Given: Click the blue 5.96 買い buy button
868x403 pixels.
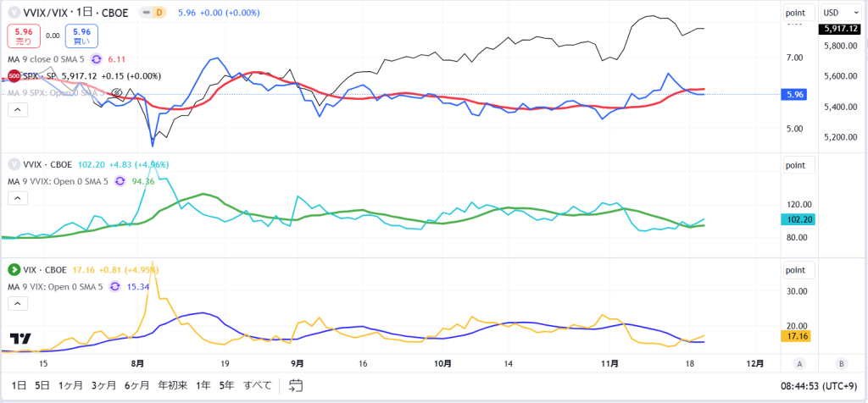Looking at the screenshot, I should tap(82, 36).
